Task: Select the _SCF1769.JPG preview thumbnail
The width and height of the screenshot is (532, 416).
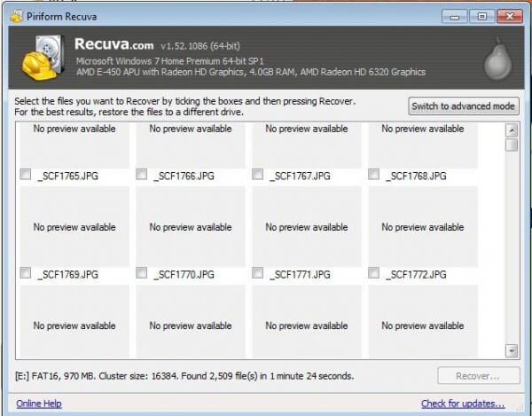Action: [74, 226]
